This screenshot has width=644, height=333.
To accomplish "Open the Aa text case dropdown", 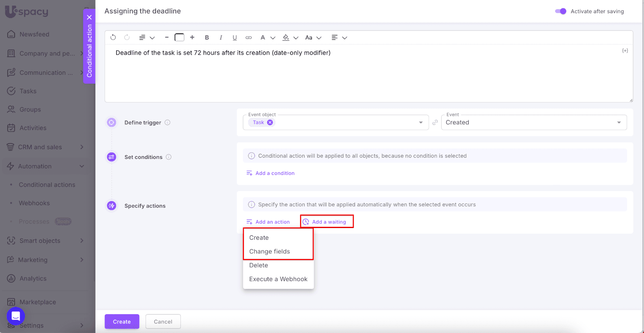I will 313,37.
